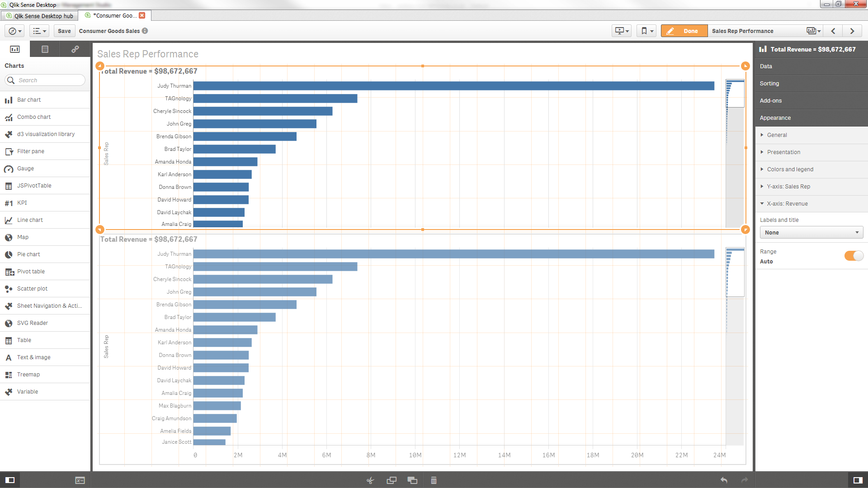Screen dimensions: 868x488
Task: Select the Text & image object
Action: pos(45,357)
